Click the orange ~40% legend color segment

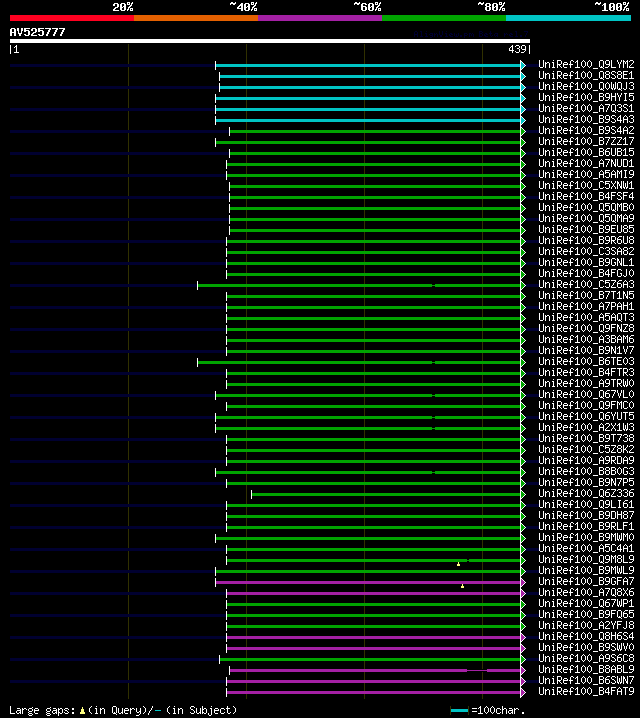[x=196, y=18]
